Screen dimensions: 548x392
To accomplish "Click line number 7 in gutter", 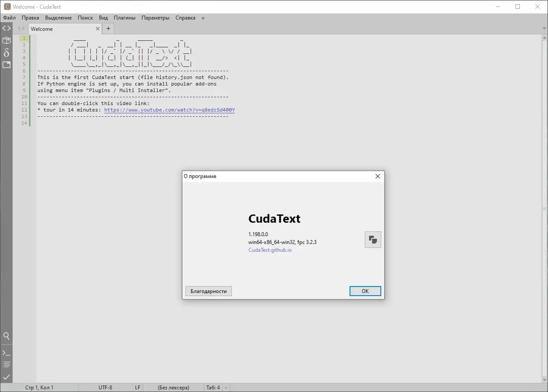I will pyautogui.click(x=24, y=77).
